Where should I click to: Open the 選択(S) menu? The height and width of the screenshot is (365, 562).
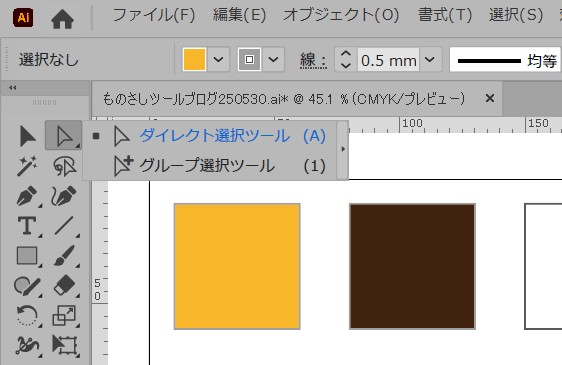(516, 15)
